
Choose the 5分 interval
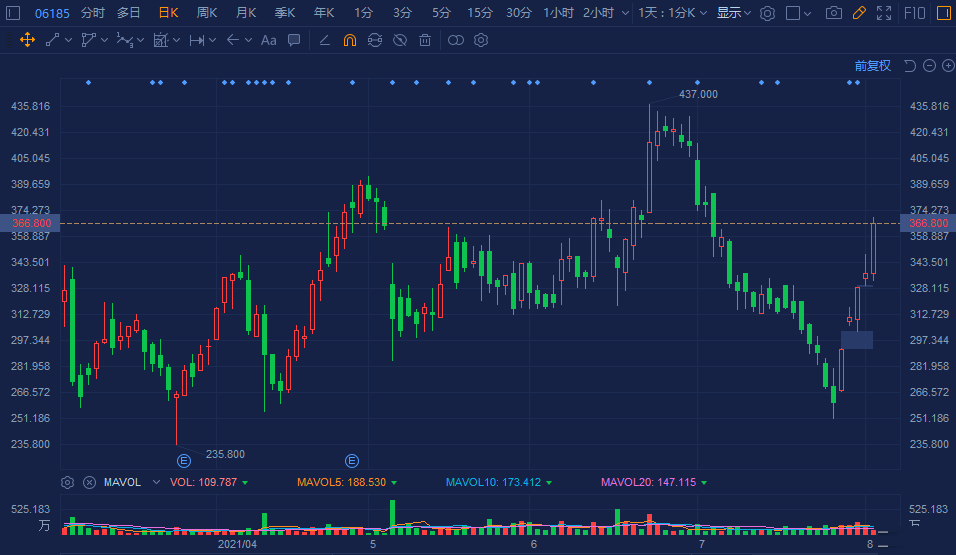point(441,13)
